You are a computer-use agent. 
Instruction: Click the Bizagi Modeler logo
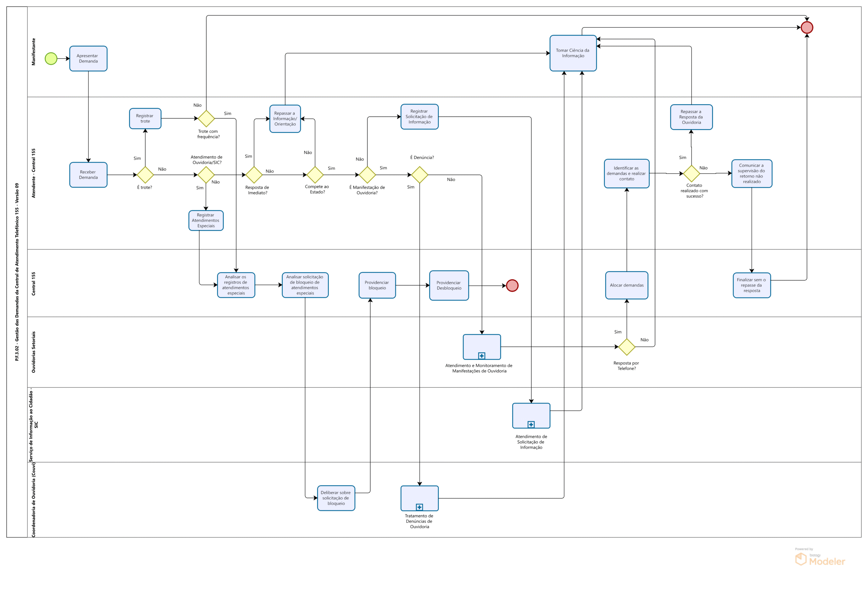tap(820, 558)
